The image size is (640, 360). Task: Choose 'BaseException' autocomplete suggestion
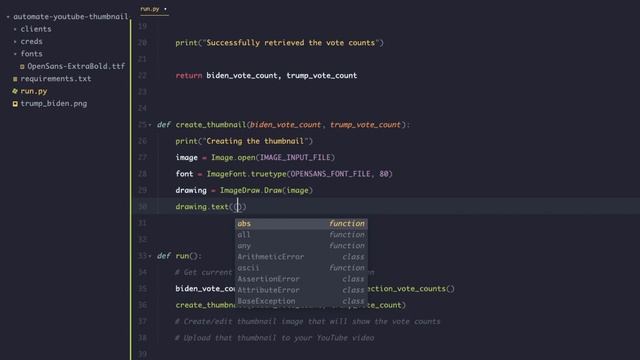click(x=301, y=301)
